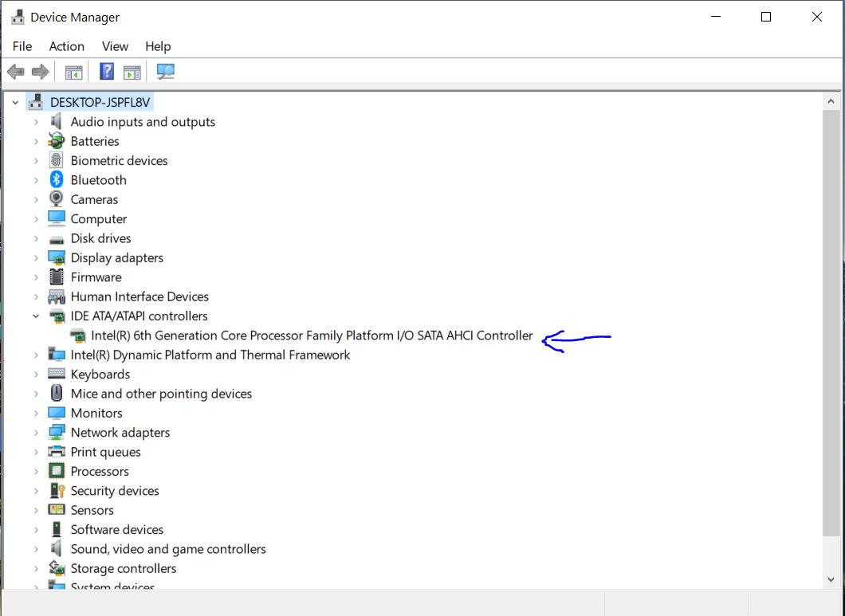Expand the Network adapters node chevron
845x616 pixels.
[x=36, y=433]
